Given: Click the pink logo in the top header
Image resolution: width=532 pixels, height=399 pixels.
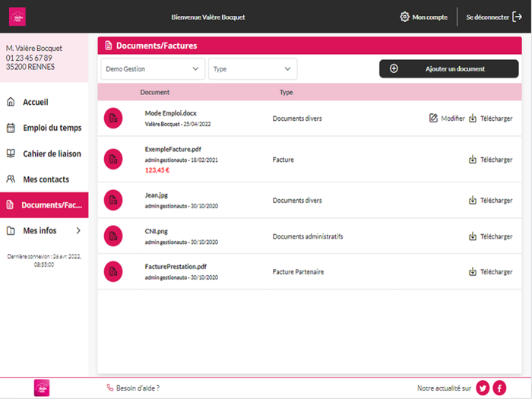Looking at the screenshot, I should 17,17.
